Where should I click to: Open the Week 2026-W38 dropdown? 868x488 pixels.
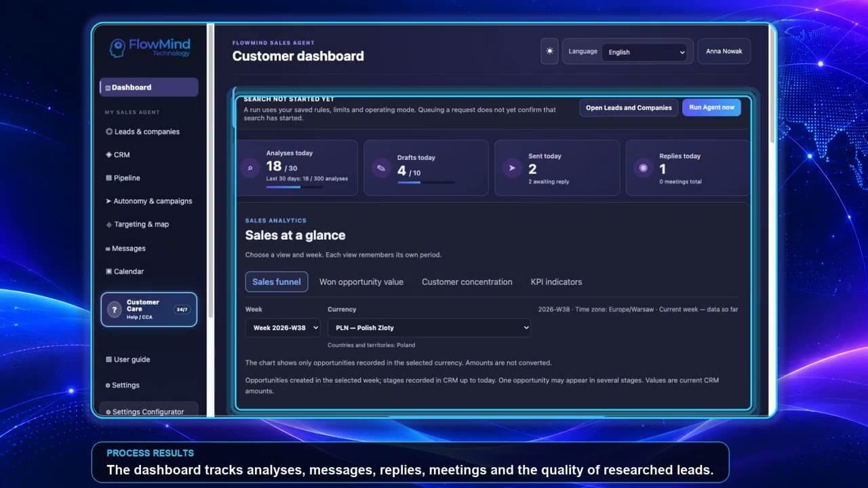pyautogui.click(x=283, y=328)
